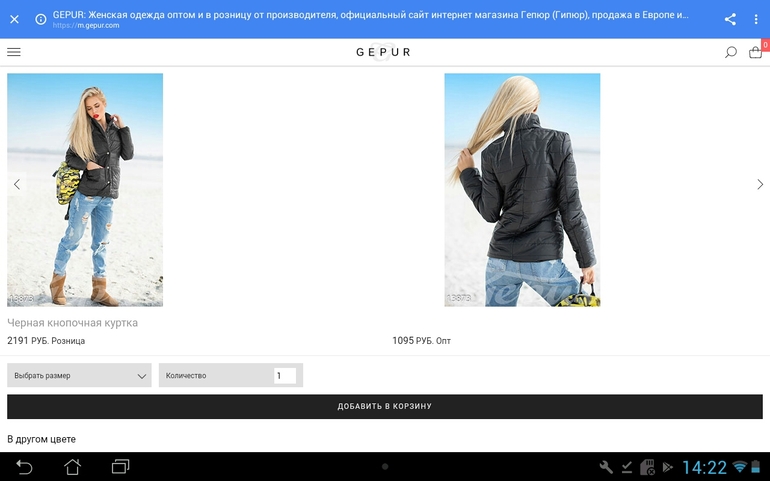Screen dimensions: 770x481
Task: Tap the Android home button
Action: tap(72, 467)
